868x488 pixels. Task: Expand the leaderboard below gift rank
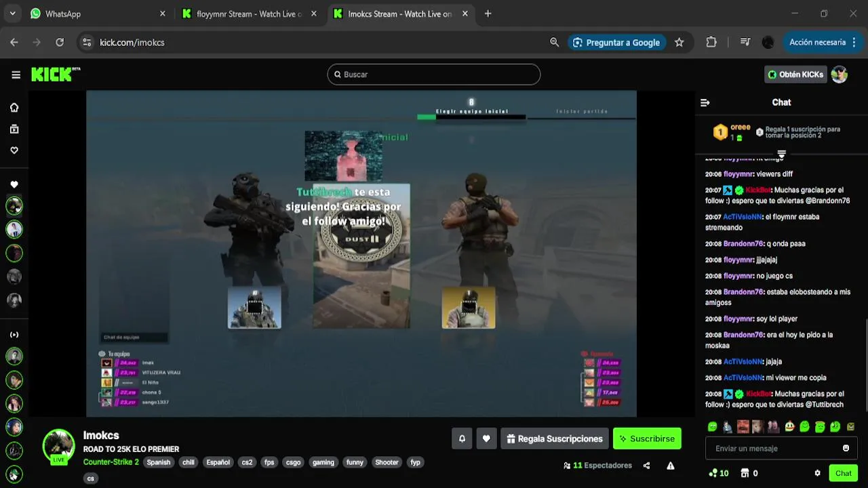point(781,154)
